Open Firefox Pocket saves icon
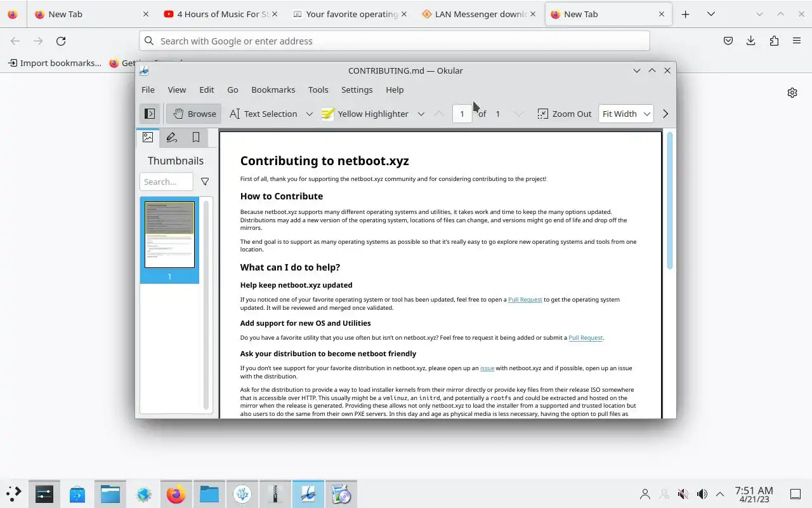The height and width of the screenshot is (508, 812). click(x=728, y=41)
